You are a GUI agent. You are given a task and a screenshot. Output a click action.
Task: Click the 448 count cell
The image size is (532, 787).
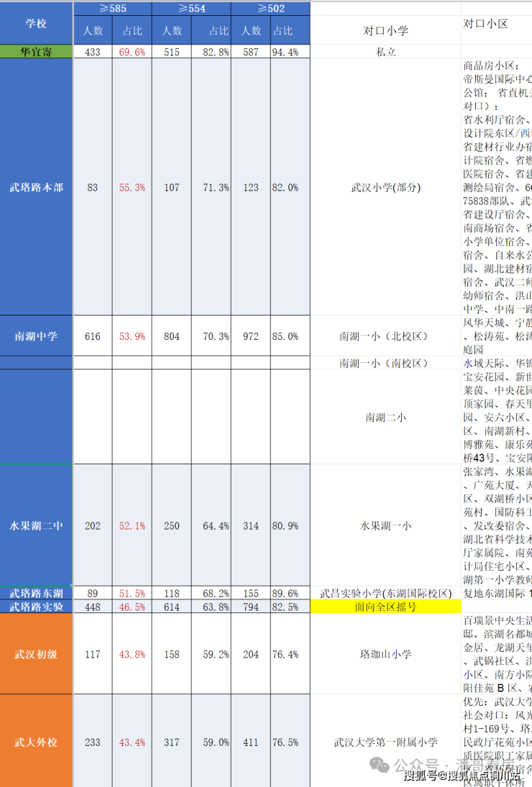[93, 607]
